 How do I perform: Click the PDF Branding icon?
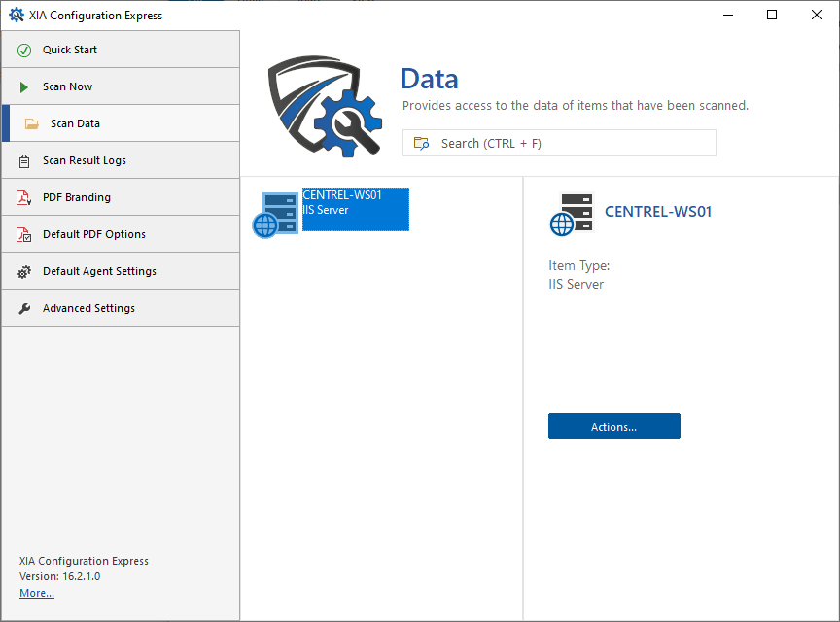click(x=23, y=197)
